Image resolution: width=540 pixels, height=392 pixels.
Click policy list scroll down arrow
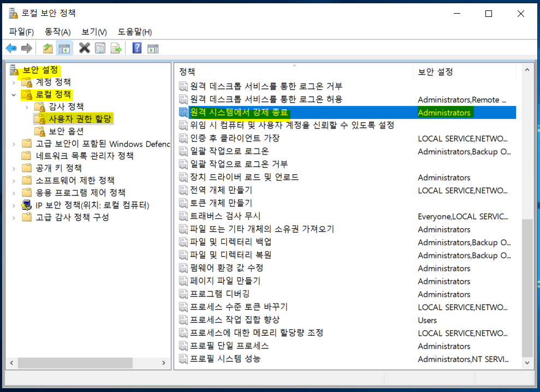527,363
